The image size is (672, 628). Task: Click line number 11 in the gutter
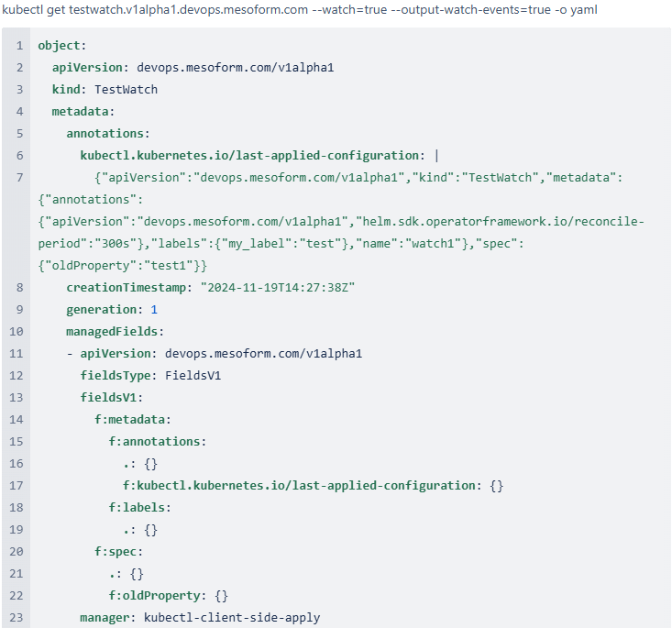coord(19,353)
